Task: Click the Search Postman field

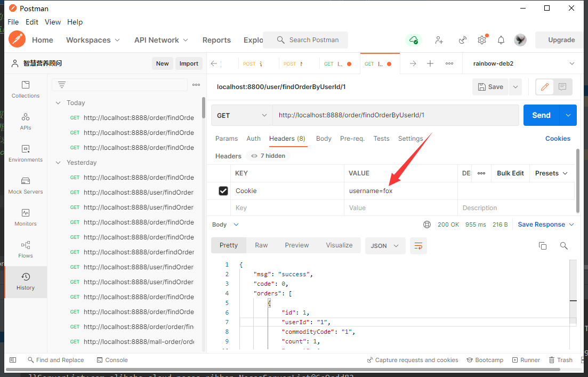Action: pyautogui.click(x=305, y=40)
